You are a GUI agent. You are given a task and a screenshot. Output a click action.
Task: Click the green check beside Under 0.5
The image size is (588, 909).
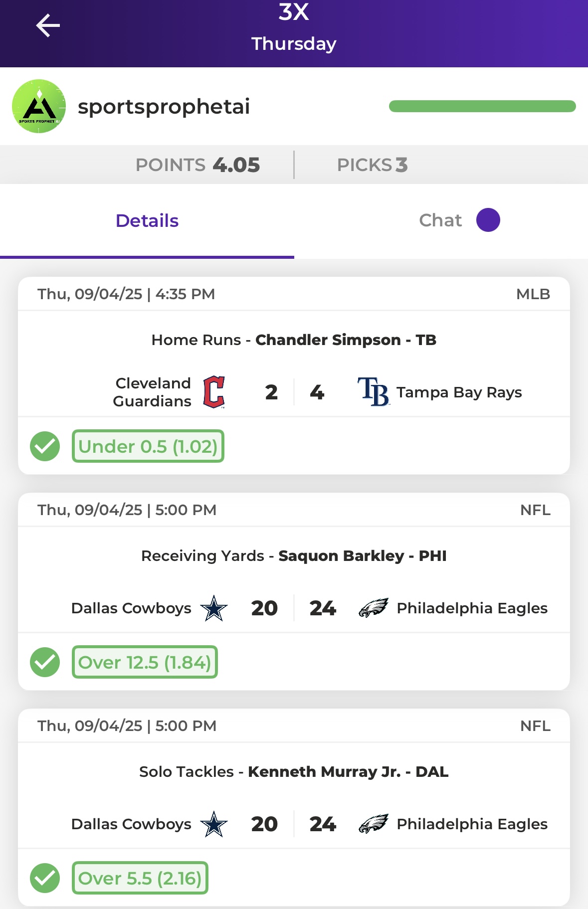pyautogui.click(x=45, y=446)
